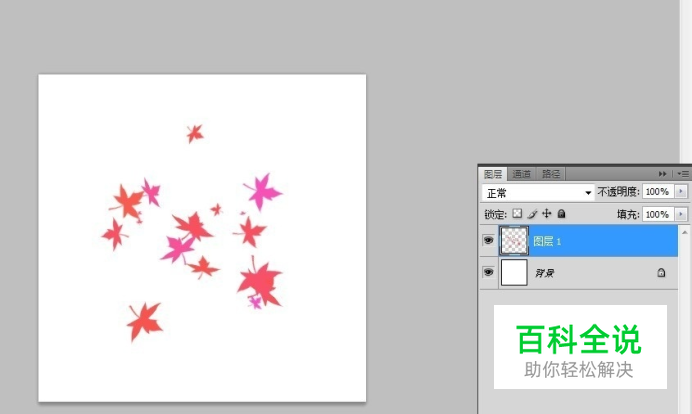Screen dimensions: 692x414
Task: Select the 图层 1 layer name
Action: 547,241
